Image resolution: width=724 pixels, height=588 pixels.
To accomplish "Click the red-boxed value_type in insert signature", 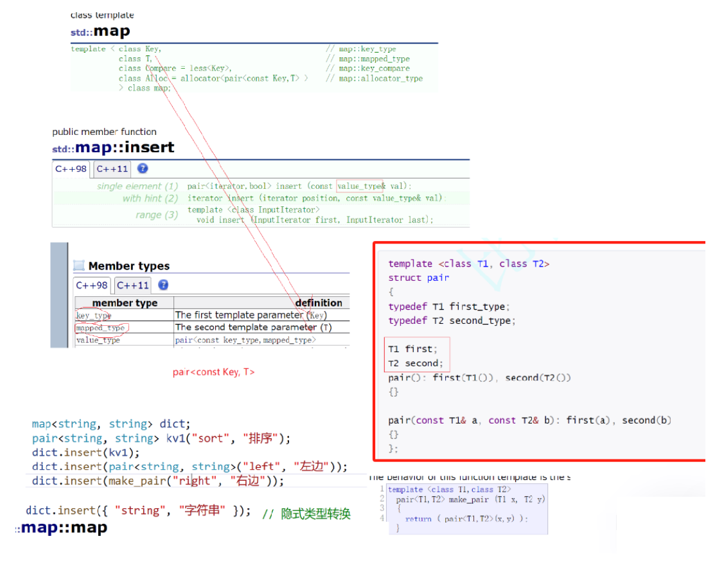I will (360, 186).
